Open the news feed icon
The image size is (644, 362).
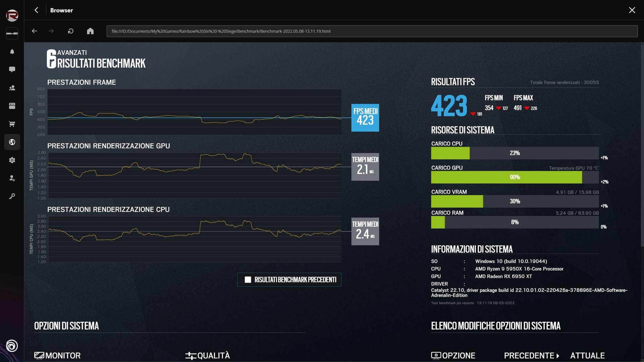[12, 106]
